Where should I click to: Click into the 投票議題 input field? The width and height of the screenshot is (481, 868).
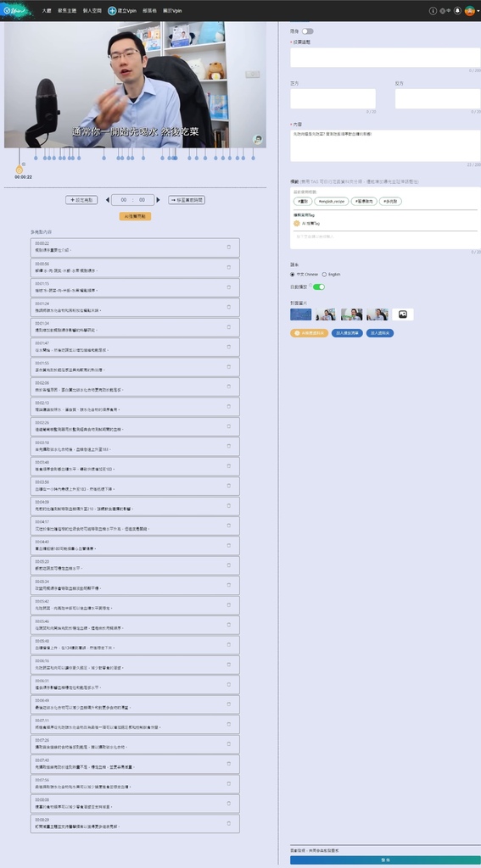pyautogui.click(x=385, y=58)
